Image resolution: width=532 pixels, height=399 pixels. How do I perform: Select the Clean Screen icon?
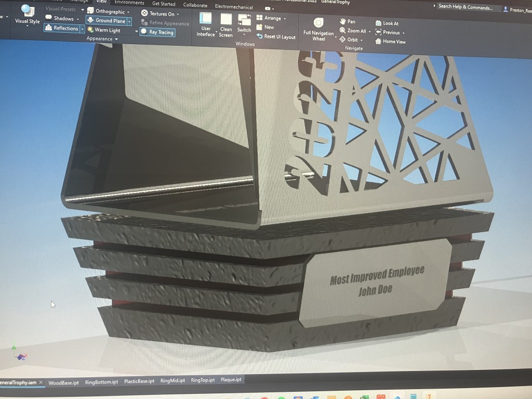226,20
